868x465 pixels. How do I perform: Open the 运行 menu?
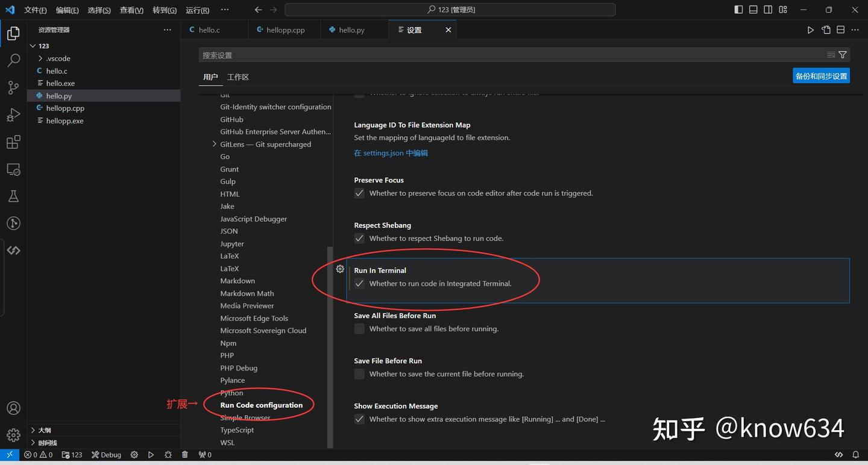click(x=196, y=10)
